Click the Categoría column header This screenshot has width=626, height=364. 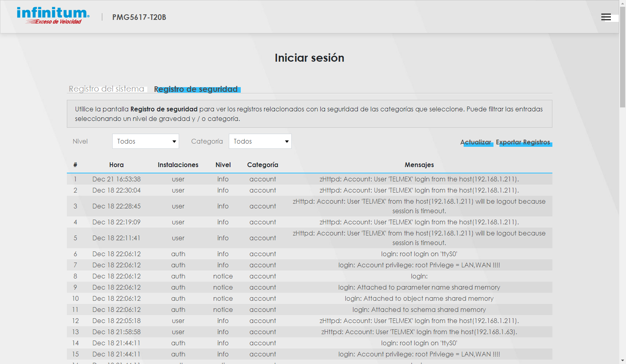(x=262, y=165)
